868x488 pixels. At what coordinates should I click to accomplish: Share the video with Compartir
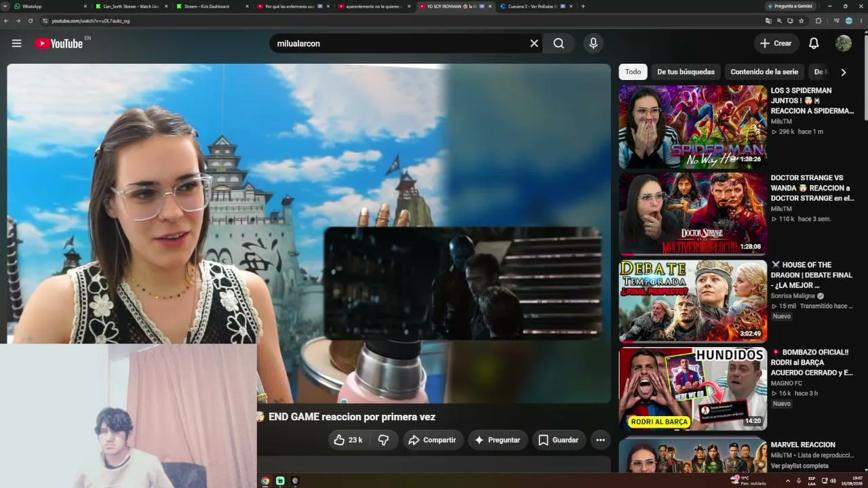[432, 440]
